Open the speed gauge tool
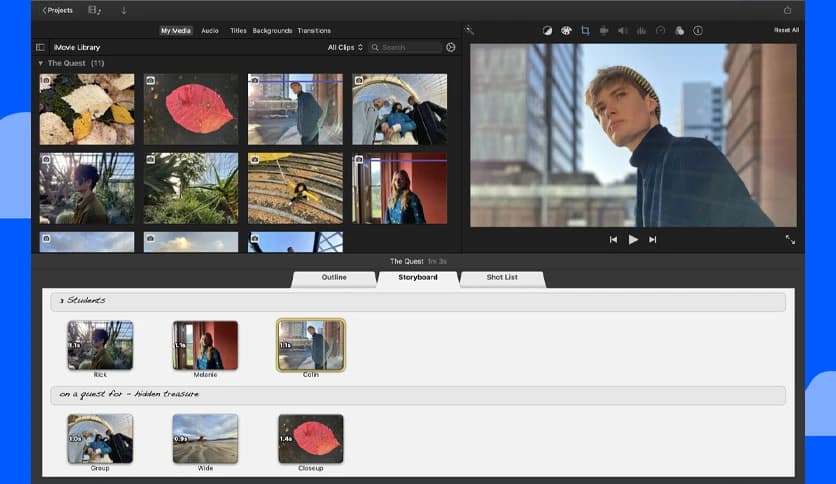The height and width of the screenshot is (484, 836). (x=660, y=30)
